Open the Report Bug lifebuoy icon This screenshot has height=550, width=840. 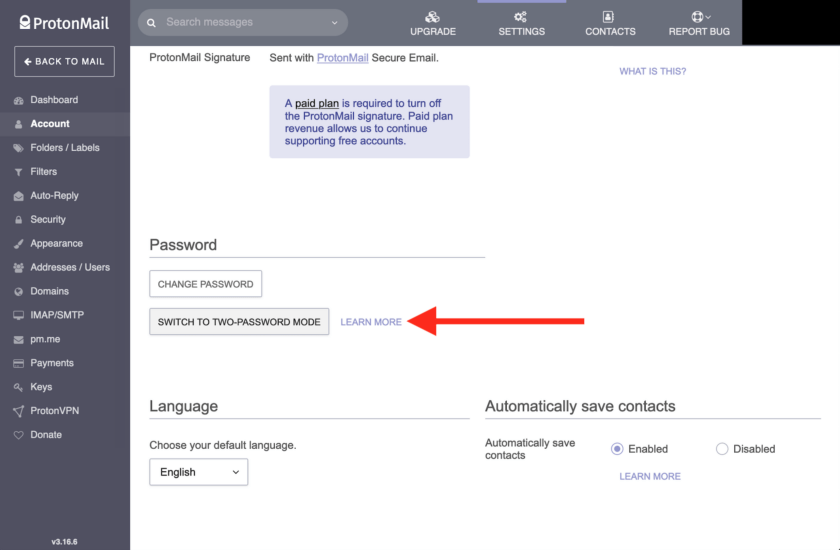[697, 17]
